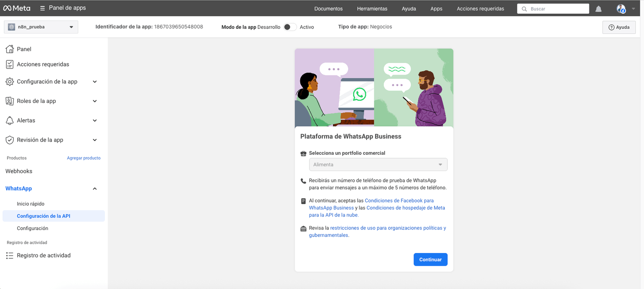Open the Alimenta portfolio dropdown
Image resolution: width=644 pixels, height=289 pixels.
pyautogui.click(x=378, y=165)
